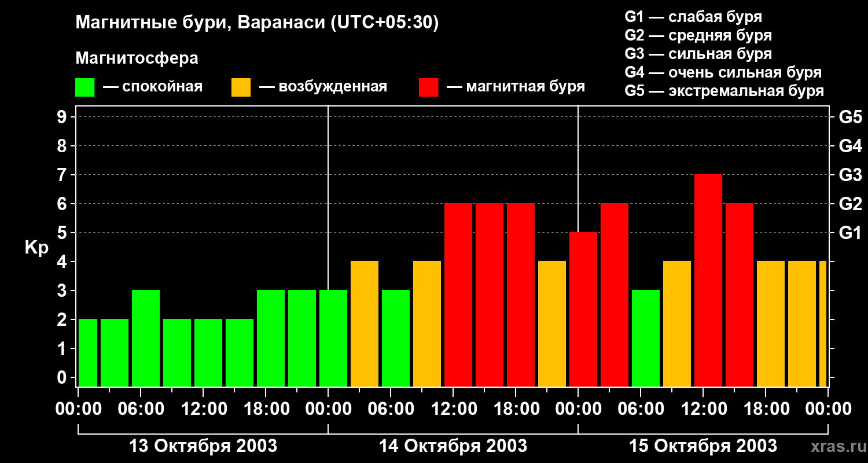
Task: Click the chart title 'Магнитные бури, Варанаси (UTC+05:30)'
Action: tap(257, 23)
